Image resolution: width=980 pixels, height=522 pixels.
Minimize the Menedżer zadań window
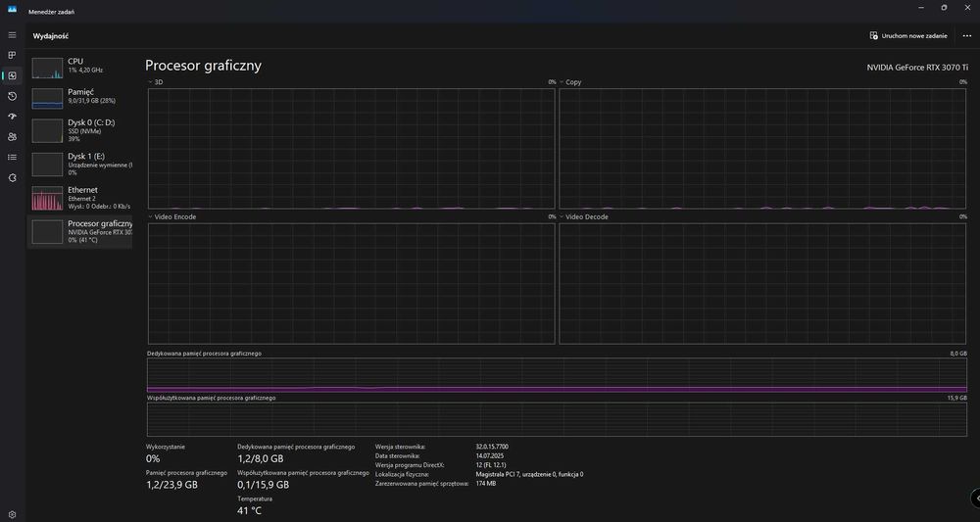click(921, 8)
